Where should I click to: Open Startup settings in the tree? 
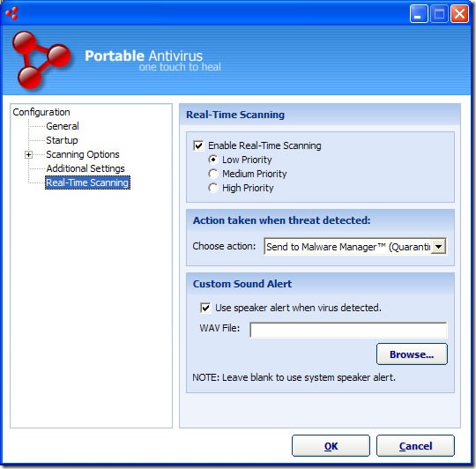62,140
